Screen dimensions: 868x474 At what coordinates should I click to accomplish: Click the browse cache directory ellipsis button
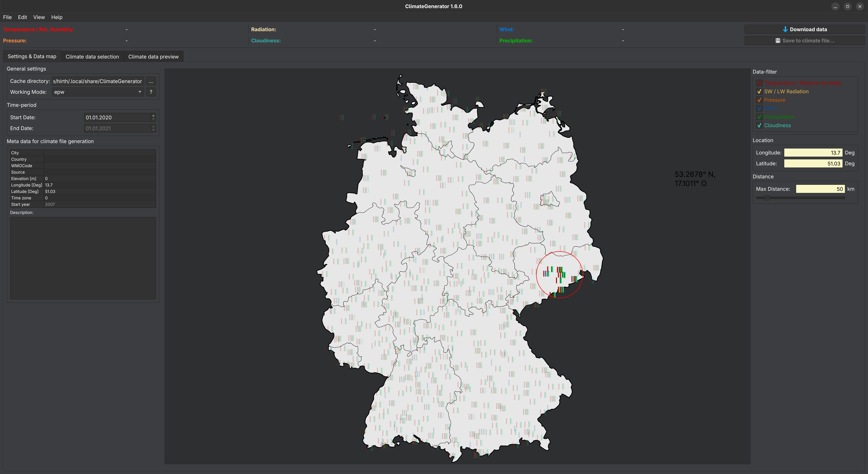(151, 81)
